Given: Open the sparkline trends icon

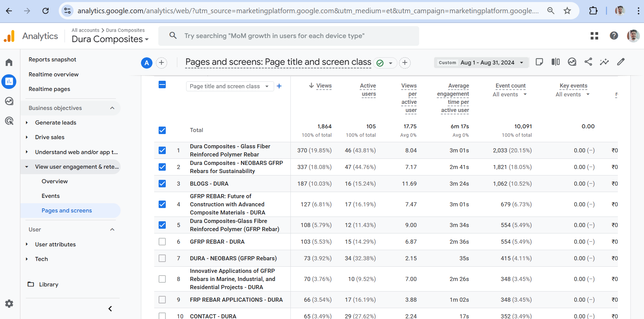Looking at the screenshot, I should (x=604, y=62).
